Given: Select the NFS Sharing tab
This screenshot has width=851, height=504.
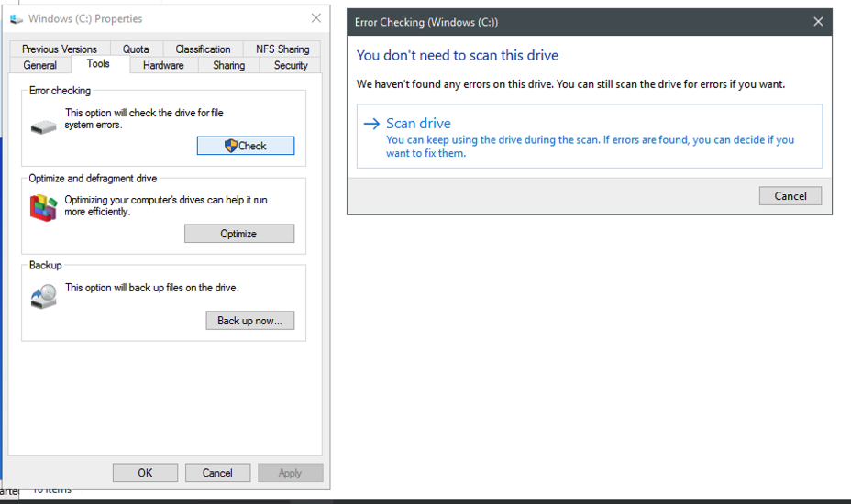Looking at the screenshot, I should click(x=282, y=49).
